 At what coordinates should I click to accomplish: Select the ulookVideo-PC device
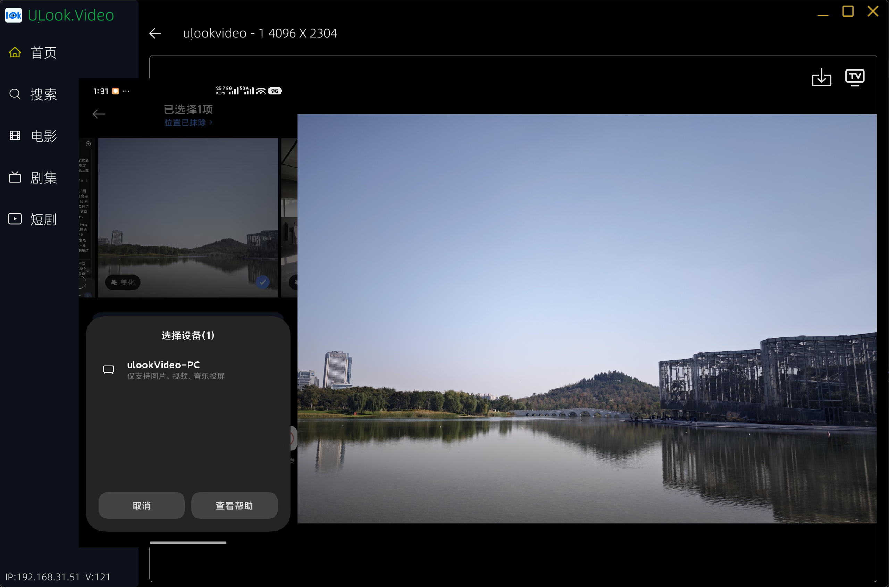click(x=187, y=370)
